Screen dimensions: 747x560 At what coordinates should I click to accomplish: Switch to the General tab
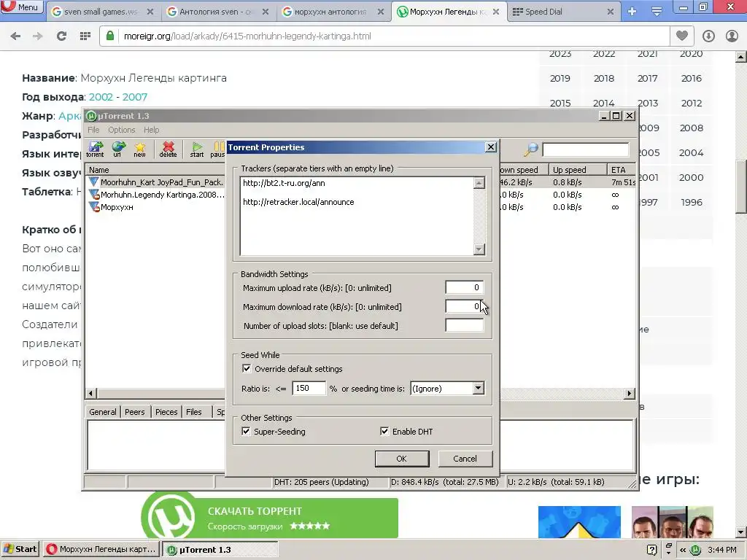tap(102, 412)
